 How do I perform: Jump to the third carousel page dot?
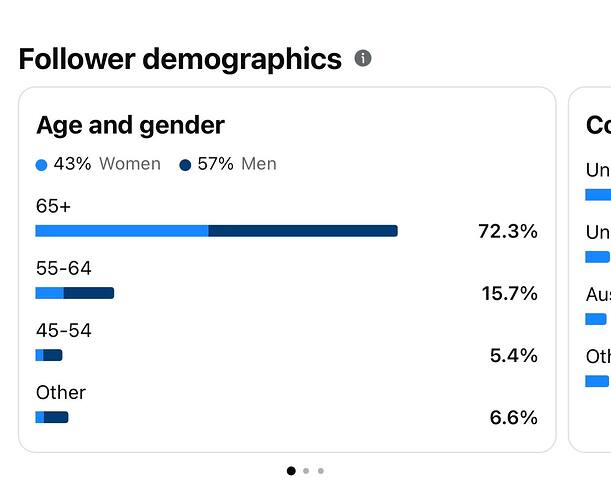(x=321, y=471)
